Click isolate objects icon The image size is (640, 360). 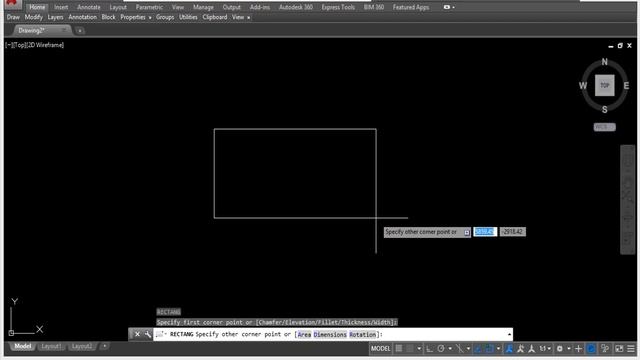point(604,349)
